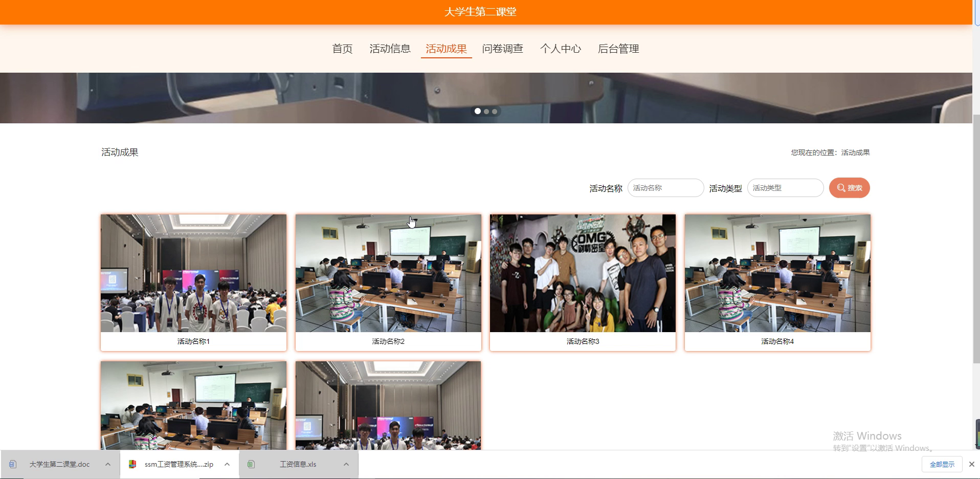
Task: Click the carousel banner image
Action: coord(486,98)
